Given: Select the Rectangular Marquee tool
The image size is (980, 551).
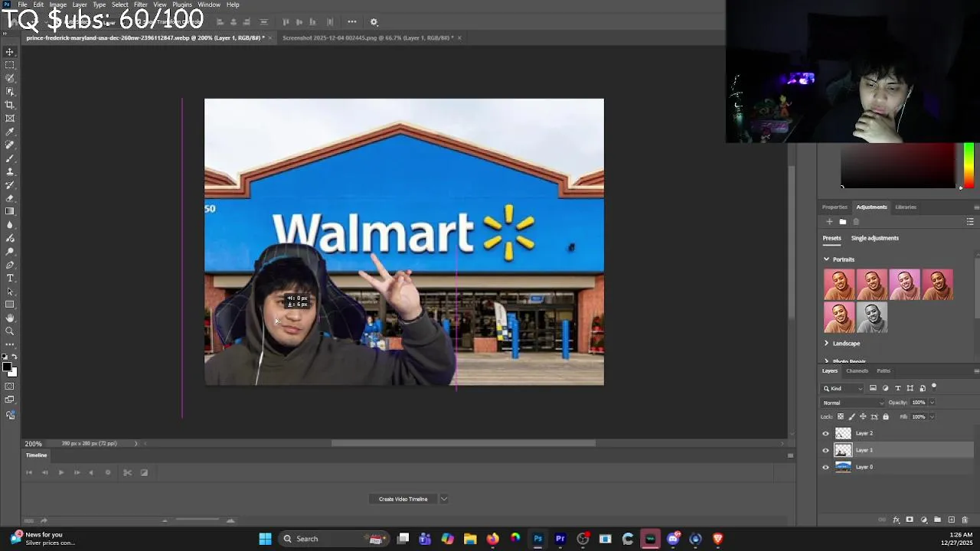Looking at the screenshot, I should coord(10,65).
